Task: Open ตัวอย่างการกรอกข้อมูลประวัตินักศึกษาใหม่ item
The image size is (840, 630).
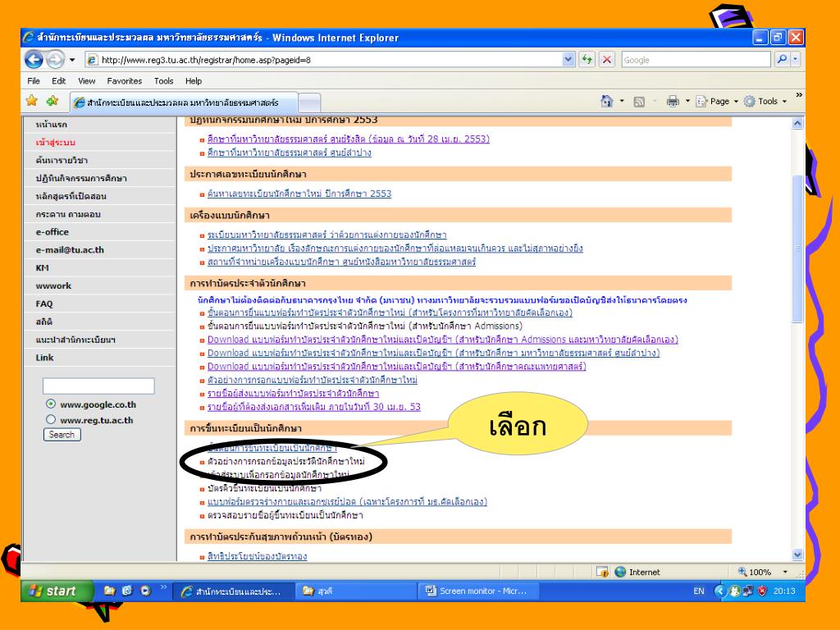Action: (x=286, y=461)
